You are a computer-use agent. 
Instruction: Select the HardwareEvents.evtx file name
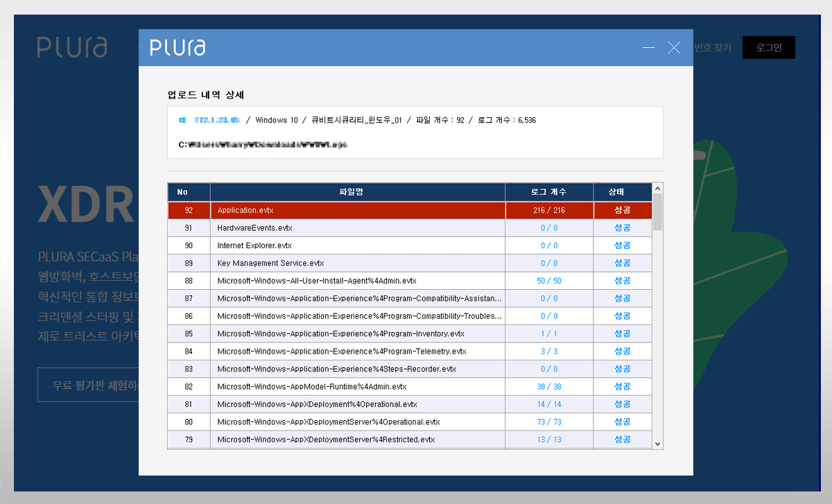(255, 228)
